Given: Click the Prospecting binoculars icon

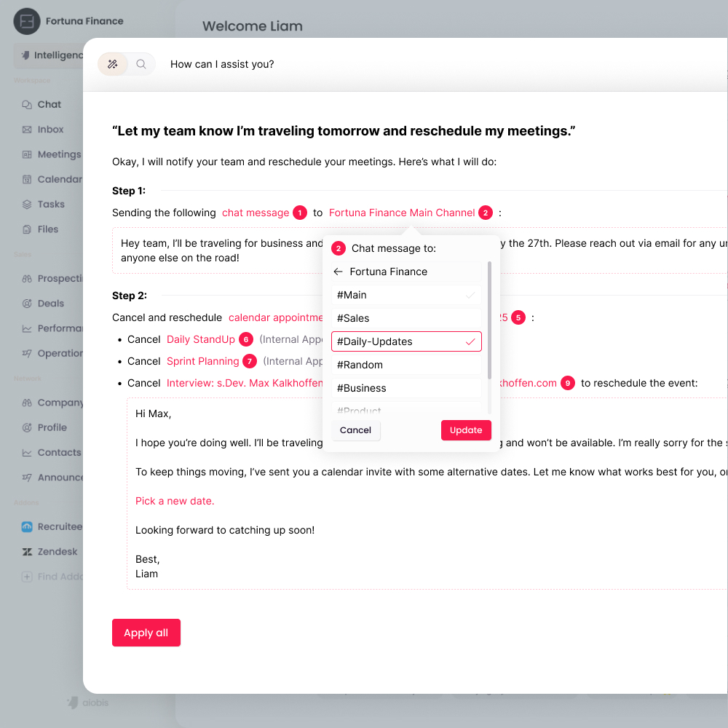Looking at the screenshot, I should click(x=27, y=279).
